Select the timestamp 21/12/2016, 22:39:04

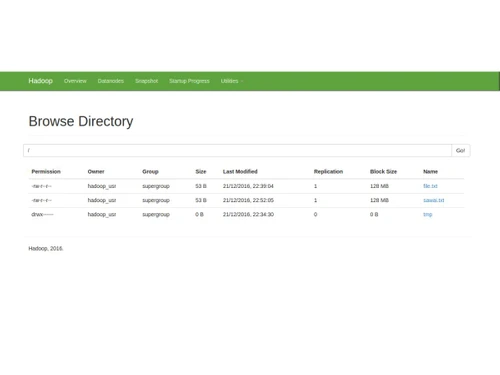248,186
